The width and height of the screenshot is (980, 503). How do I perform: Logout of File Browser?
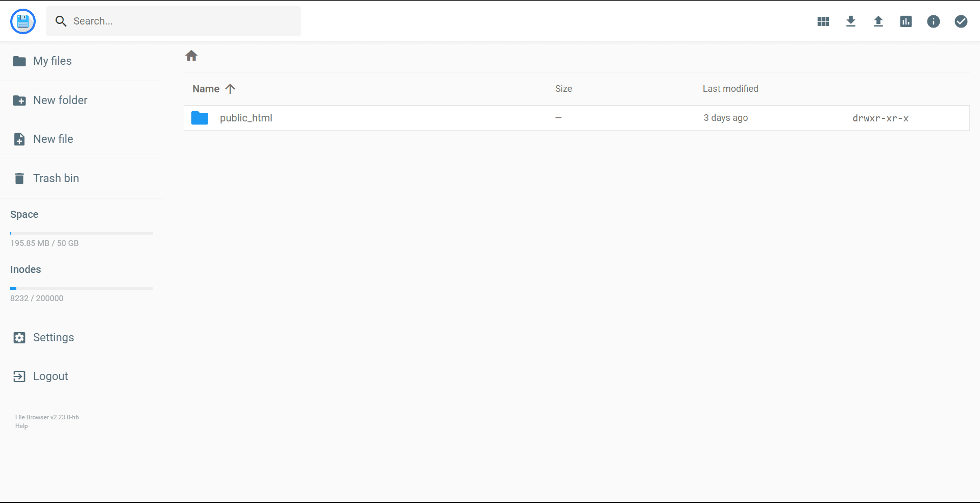(51, 376)
